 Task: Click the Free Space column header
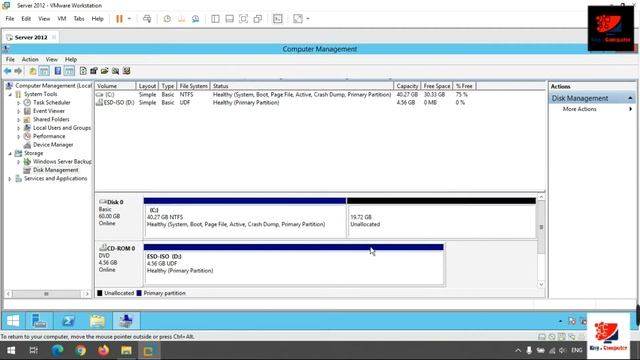(436, 86)
